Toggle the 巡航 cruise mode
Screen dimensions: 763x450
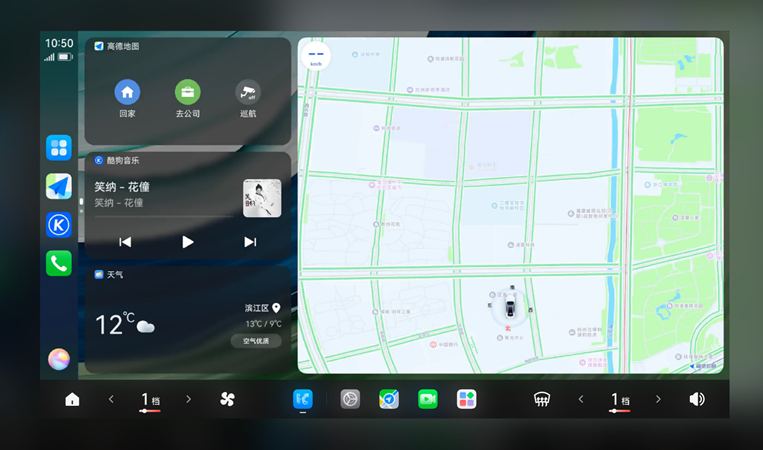[248, 93]
